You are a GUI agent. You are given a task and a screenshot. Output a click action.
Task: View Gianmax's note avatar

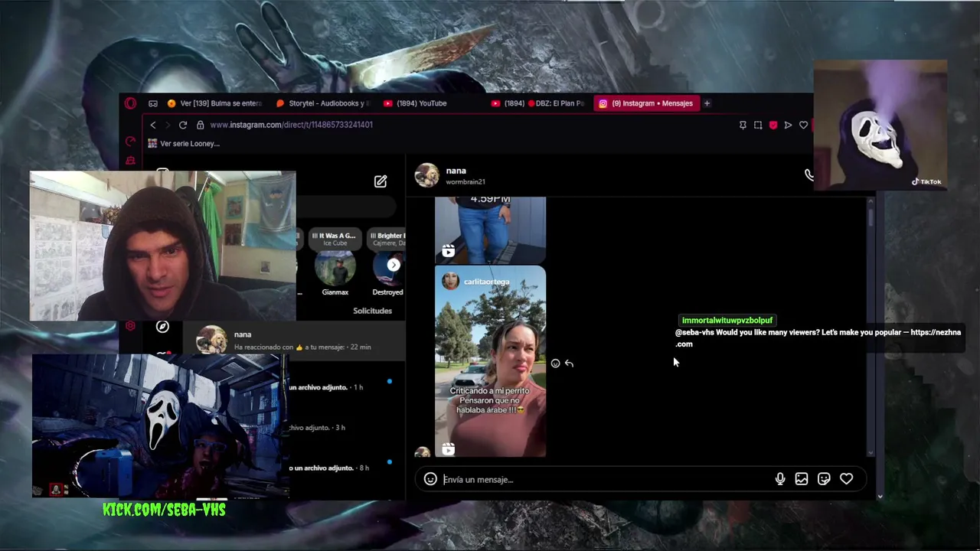click(335, 269)
